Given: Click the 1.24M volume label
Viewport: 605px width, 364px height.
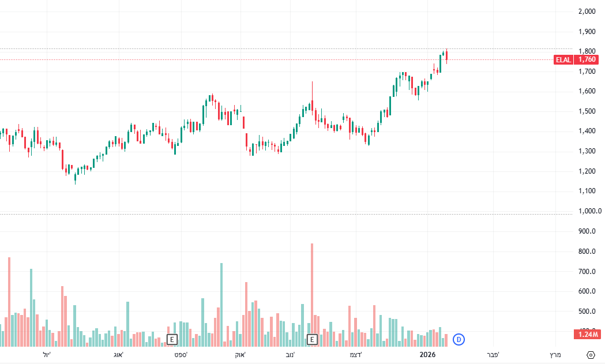Looking at the screenshot, I should 588,334.
